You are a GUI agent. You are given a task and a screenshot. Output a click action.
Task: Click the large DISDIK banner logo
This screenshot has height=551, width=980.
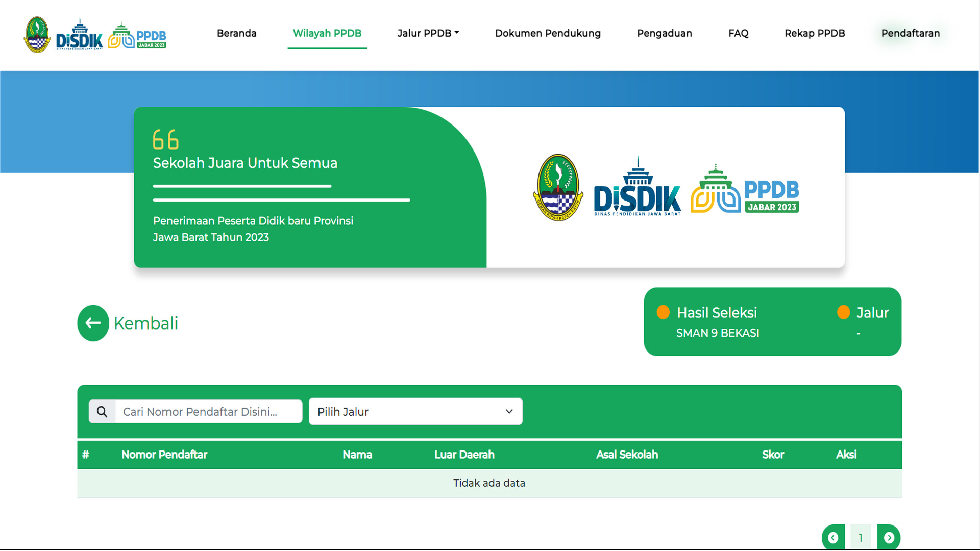click(637, 189)
